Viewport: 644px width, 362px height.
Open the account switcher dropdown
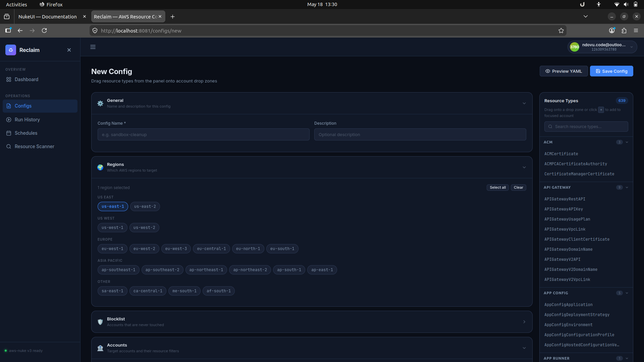point(602,47)
